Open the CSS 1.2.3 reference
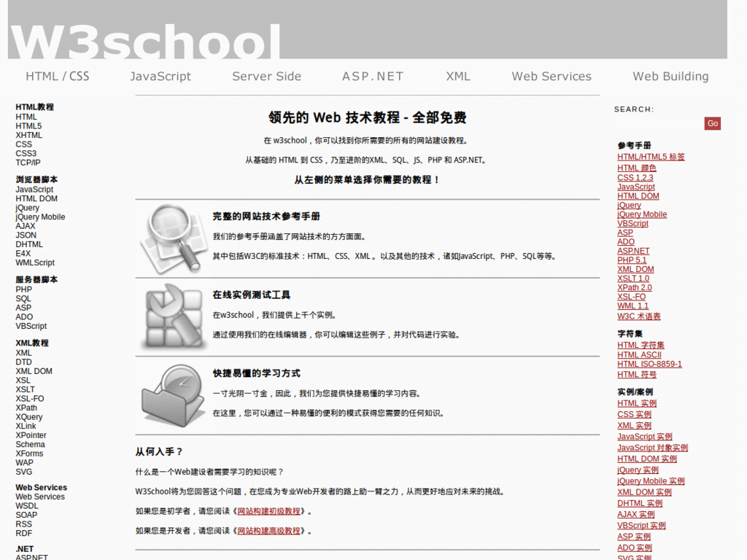The image size is (747, 560). (635, 177)
